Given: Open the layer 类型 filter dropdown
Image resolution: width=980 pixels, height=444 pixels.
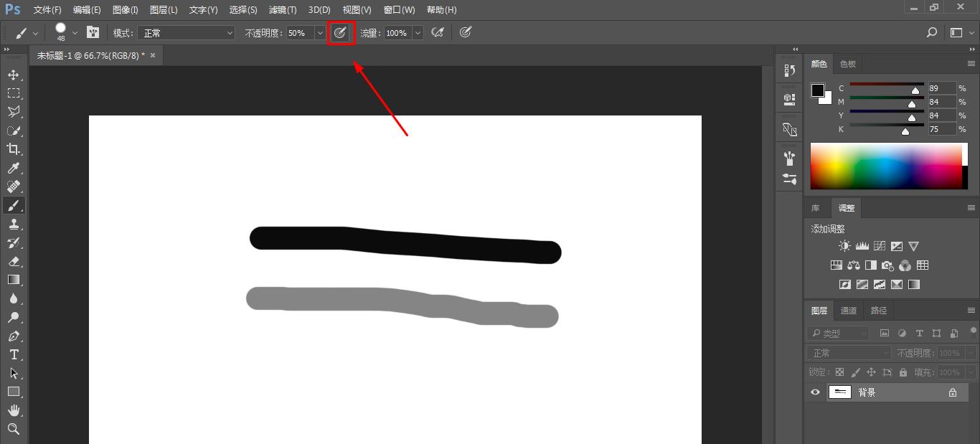Looking at the screenshot, I should click(839, 334).
